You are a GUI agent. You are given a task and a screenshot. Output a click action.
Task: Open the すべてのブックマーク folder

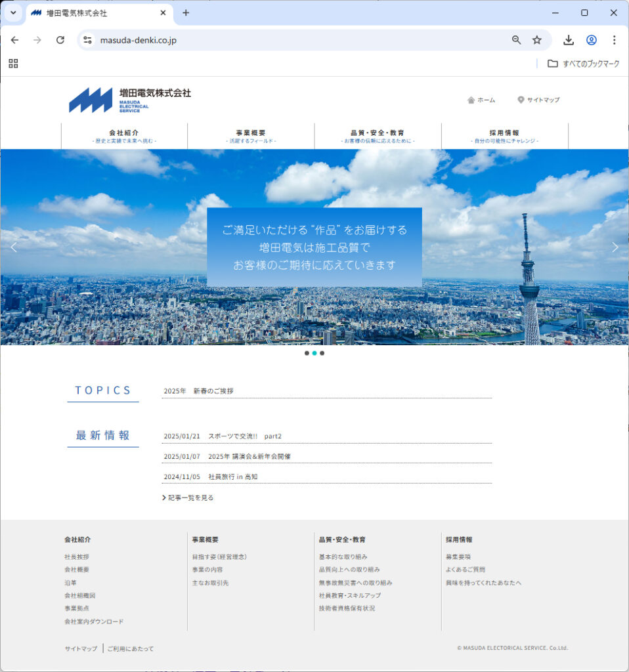[583, 64]
